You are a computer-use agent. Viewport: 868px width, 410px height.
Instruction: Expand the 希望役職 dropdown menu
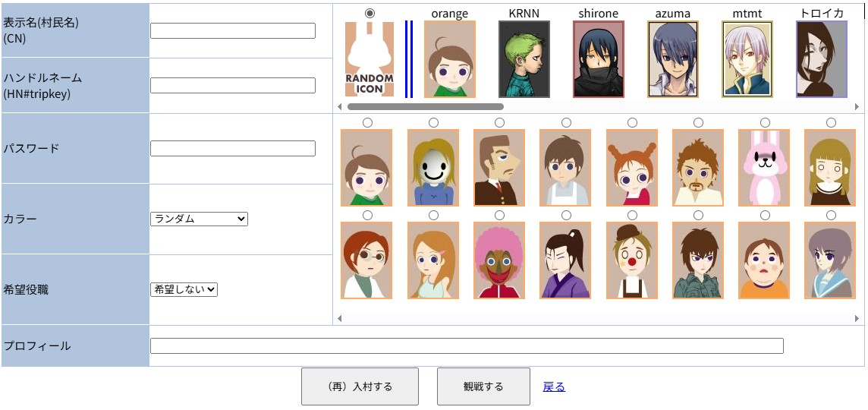pos(184,289)
